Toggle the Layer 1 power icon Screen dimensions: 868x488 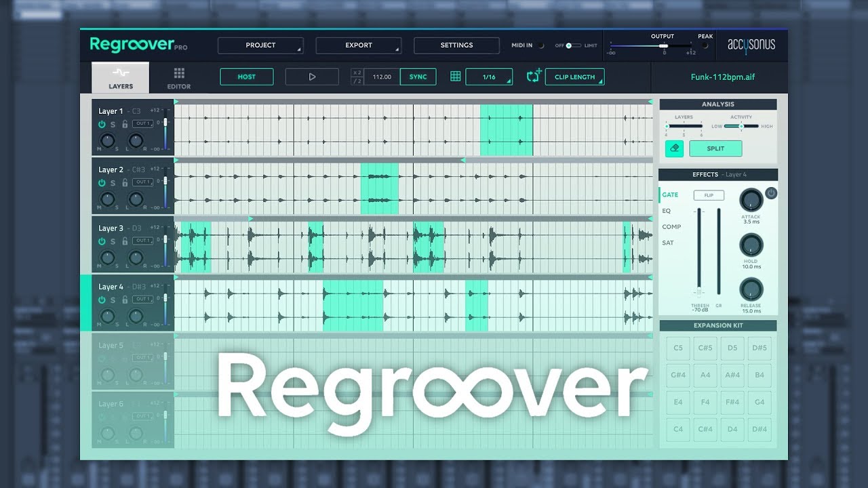click(x=102, y=125)
